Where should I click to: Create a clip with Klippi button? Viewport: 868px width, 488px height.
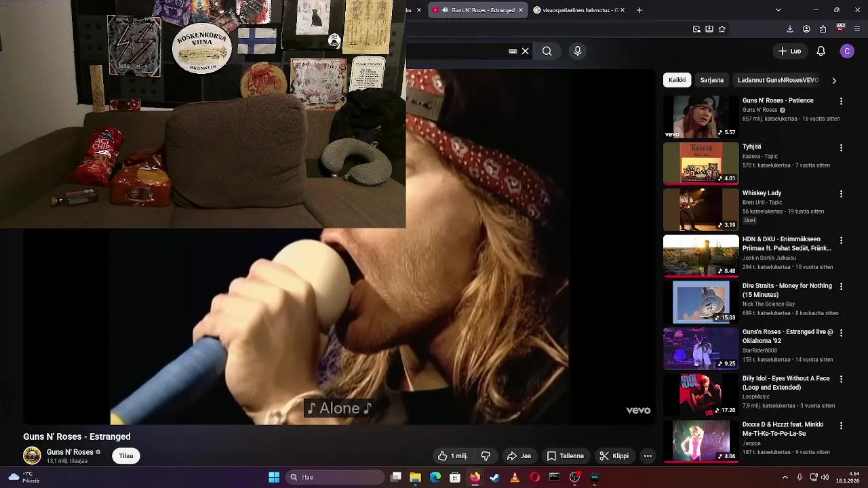pos(614,456)
